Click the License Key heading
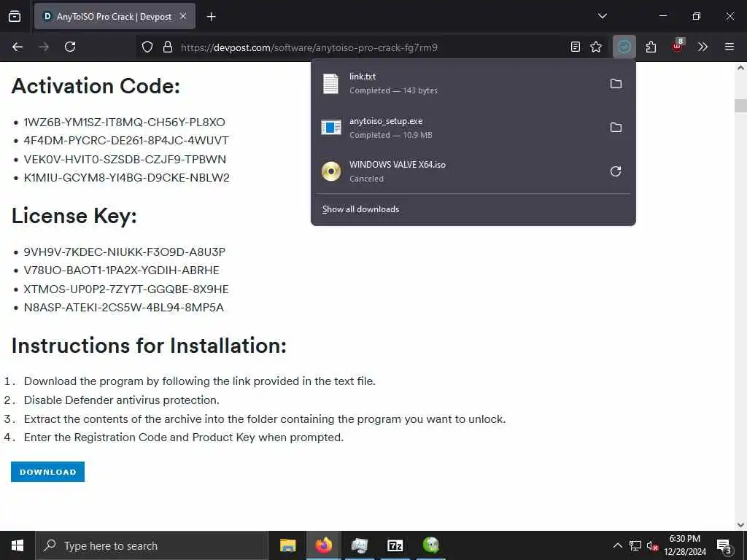Viewport: 747px width, 560px height. [74, 216]
